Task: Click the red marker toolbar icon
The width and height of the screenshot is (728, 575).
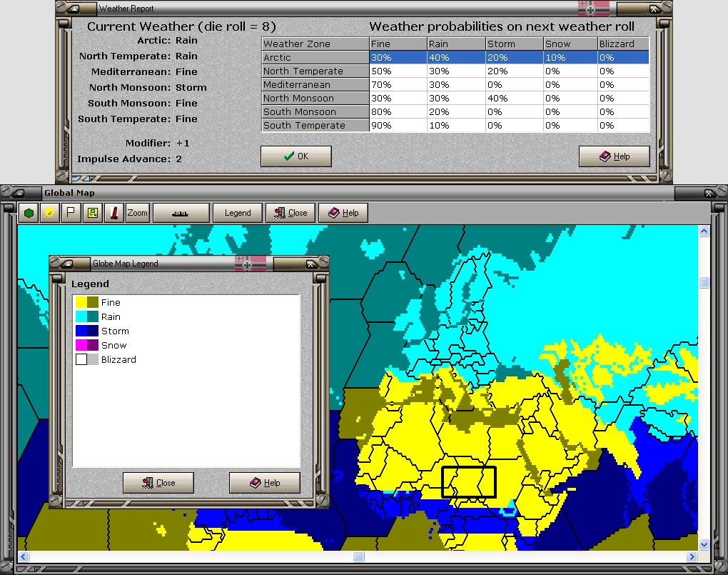Action: pos(113,213)
